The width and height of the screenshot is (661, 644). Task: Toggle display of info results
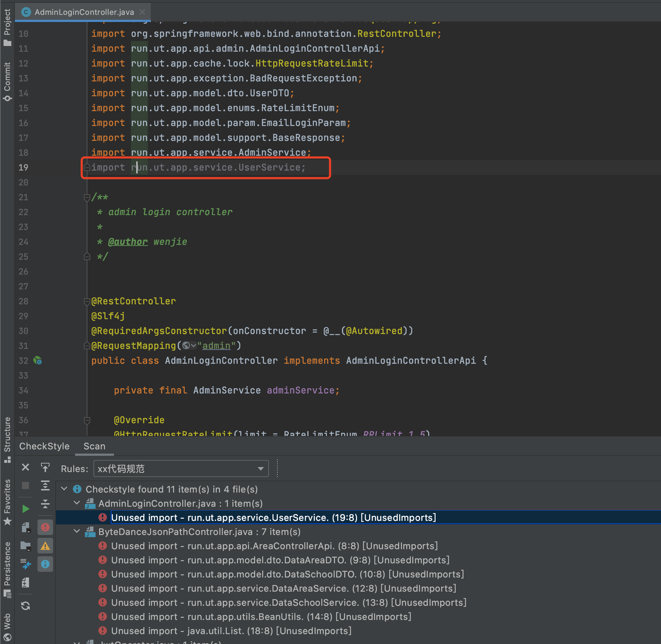pyautogui.click(x=45, y=564)
